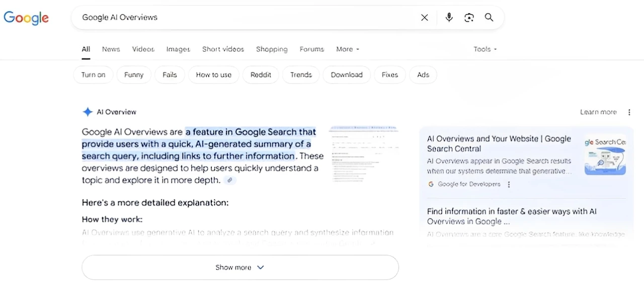Select the Turn on filter chip
Screen dimensions: 644x287
click(x=93, y=75)
